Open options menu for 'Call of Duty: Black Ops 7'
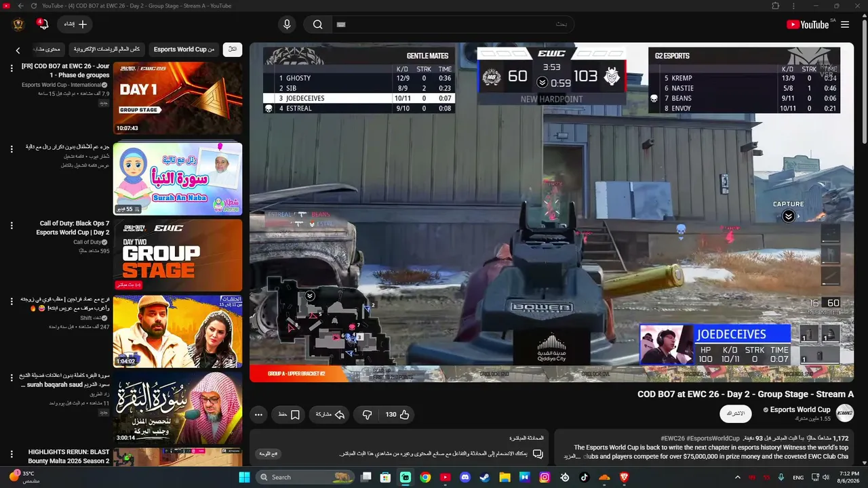Viewport: 868px width, 488px height. click(12, 225)
